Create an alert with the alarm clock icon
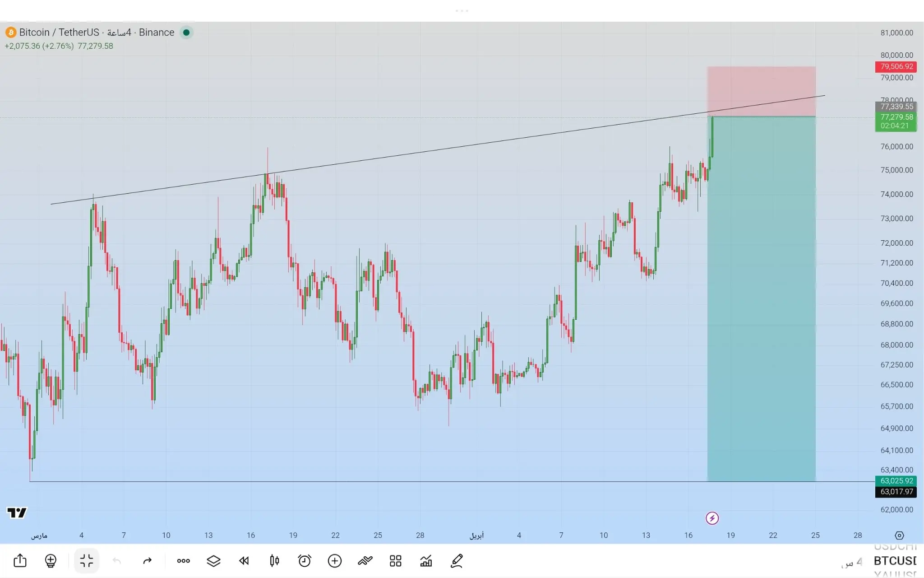This screenshot has height=578, width=924. pyautogui.click(x=305, y=561)
